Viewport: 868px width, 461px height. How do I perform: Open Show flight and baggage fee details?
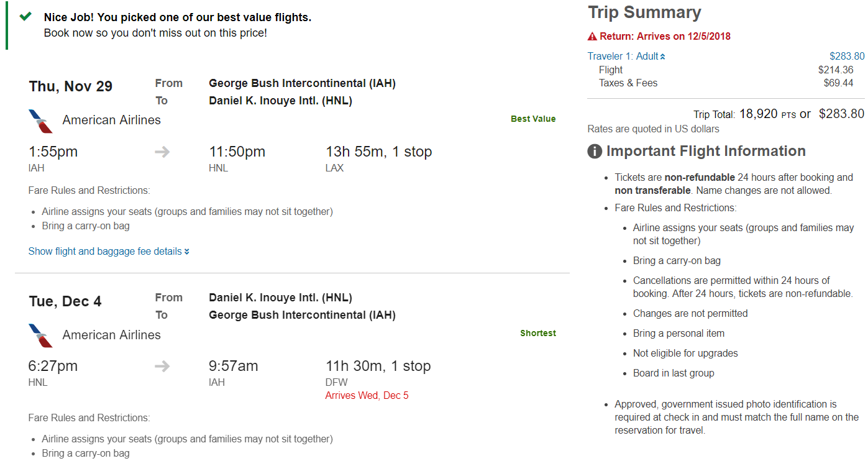tap(105, 252)
